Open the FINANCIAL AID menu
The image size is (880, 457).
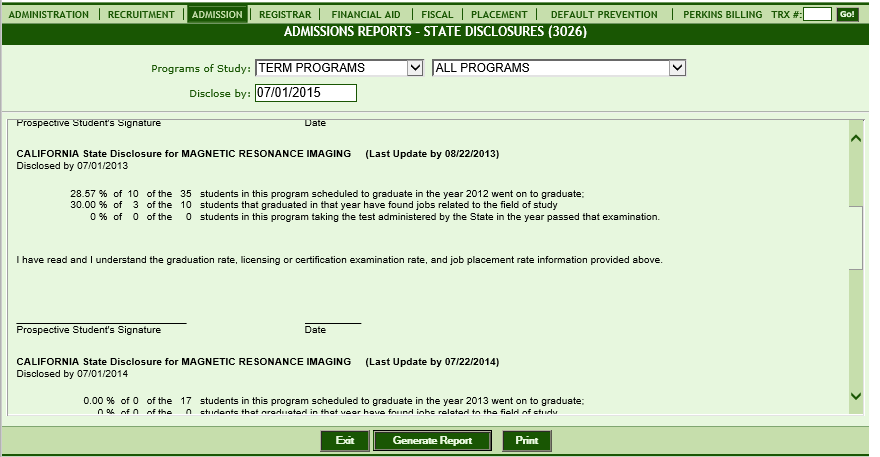point(366,15)
